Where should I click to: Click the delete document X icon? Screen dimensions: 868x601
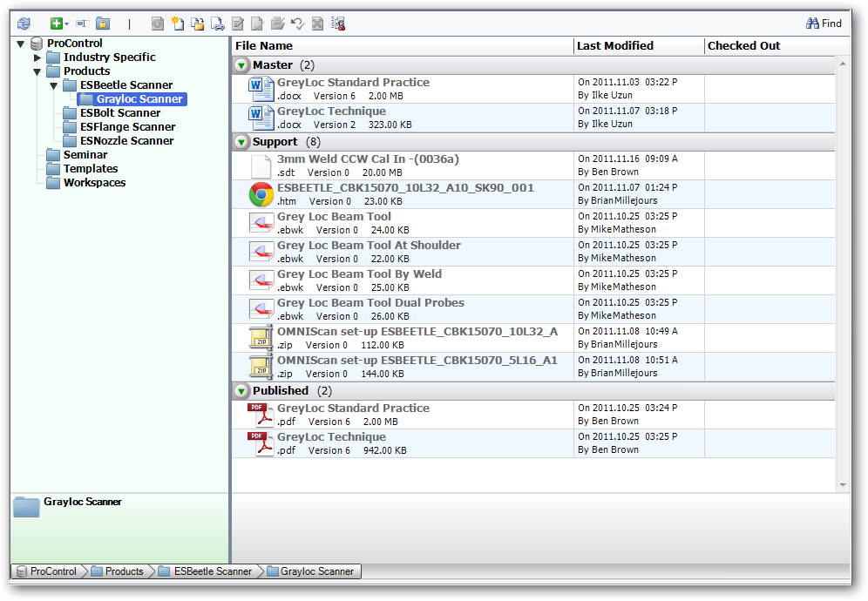pyautogui.click(x=317, y=24)
